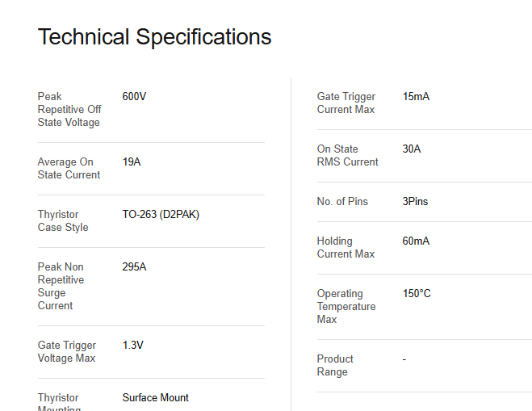Select the 295A surge current value
532x411 pixels.
coord(134,266)
